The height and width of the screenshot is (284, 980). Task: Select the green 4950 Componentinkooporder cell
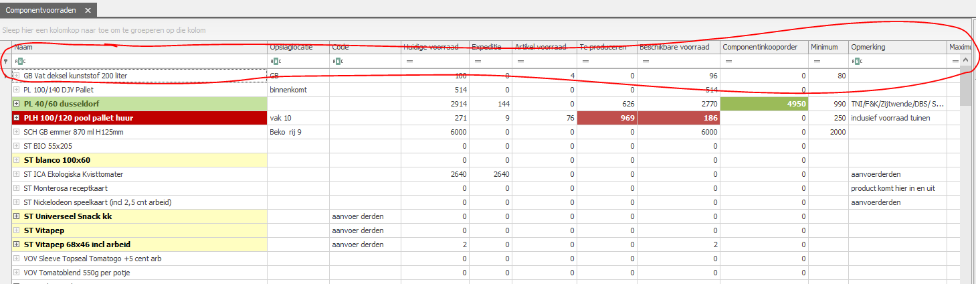pos(764,104)
